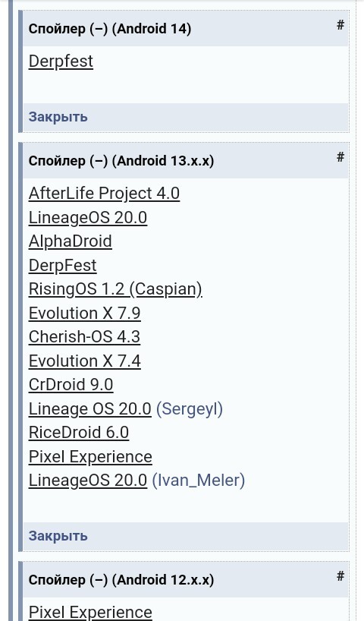364x621 pixels.
Task: Go to RiceDroid 6.0 link
Action: 79,433
